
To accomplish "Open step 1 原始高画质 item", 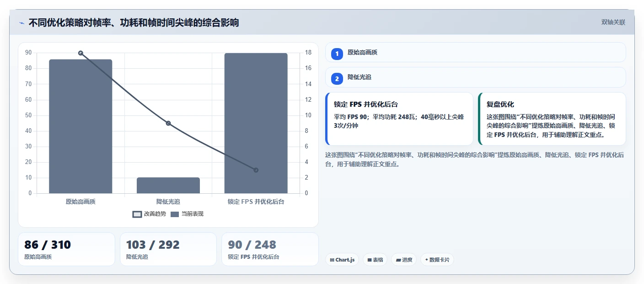I will [x=475, y=52].
